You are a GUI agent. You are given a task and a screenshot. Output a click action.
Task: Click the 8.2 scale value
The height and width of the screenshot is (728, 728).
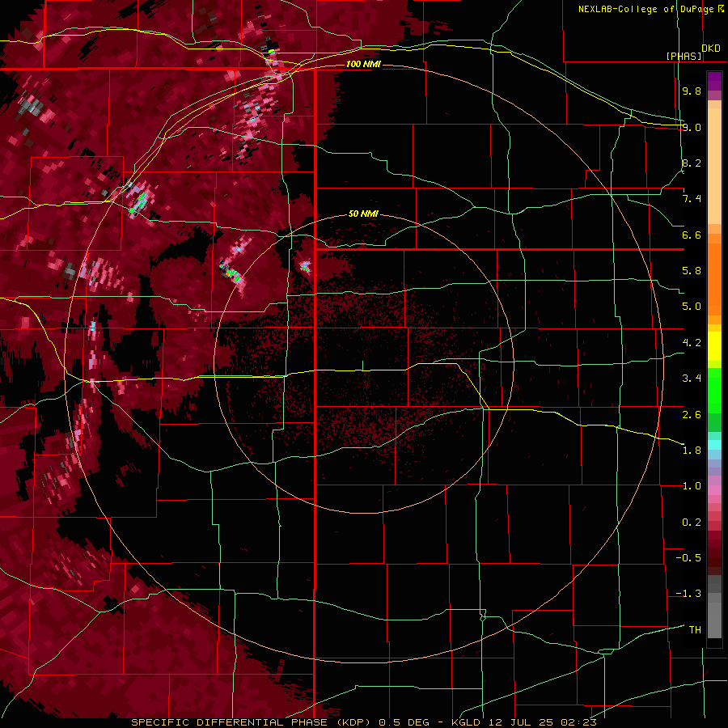coord(692,163)
